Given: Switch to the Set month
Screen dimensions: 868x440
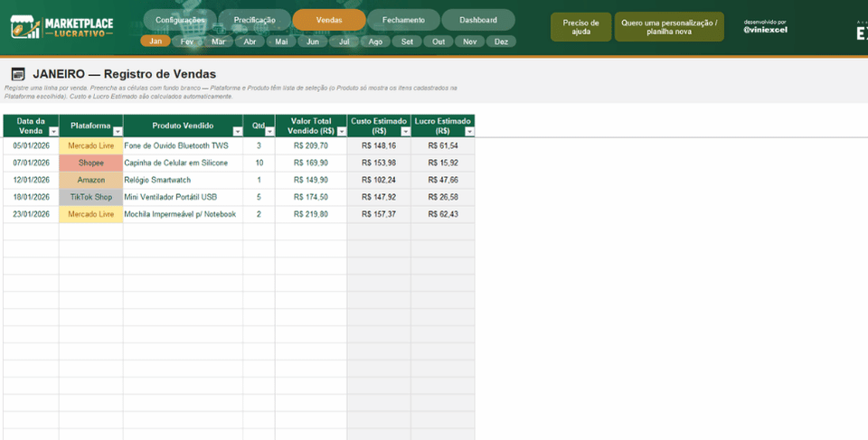Looking at the screenshot, I should click(x=407, y=42).
